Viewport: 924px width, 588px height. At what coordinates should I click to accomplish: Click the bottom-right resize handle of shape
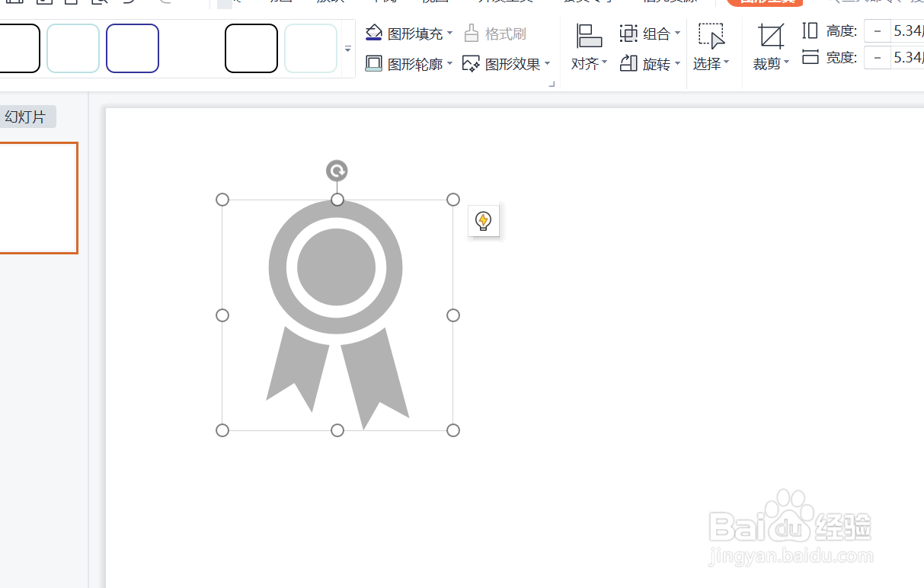point(453,430)
